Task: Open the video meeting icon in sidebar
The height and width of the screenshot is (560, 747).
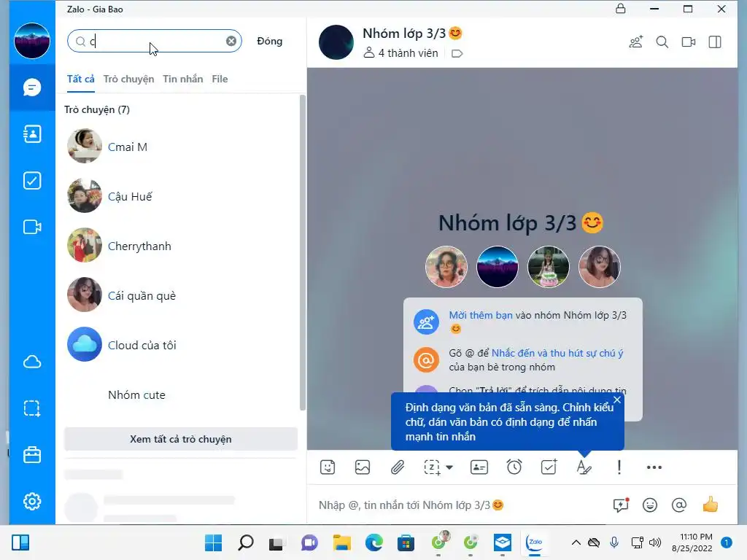Action: click(32, 227)
